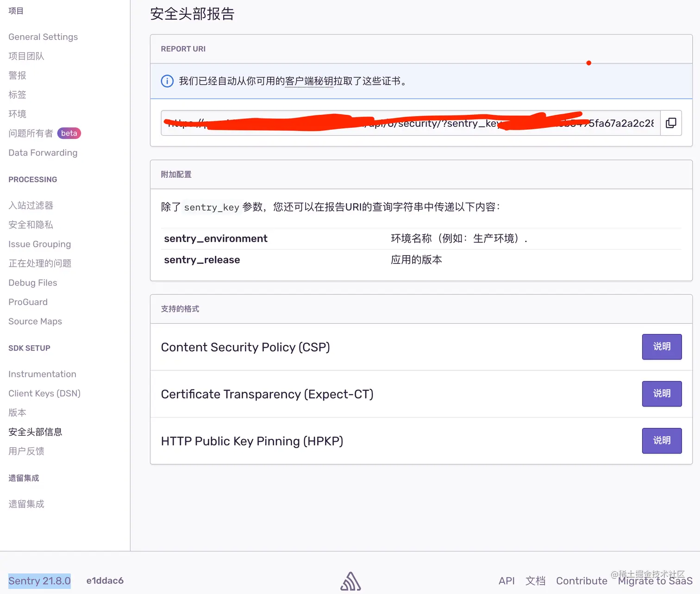Click the Sentry logo in the footer

350,581
